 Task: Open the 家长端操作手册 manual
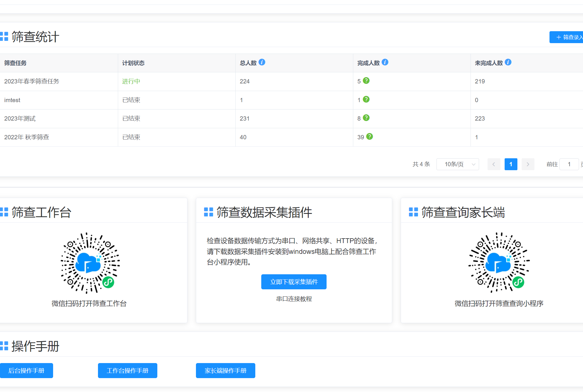pos(225,371)
